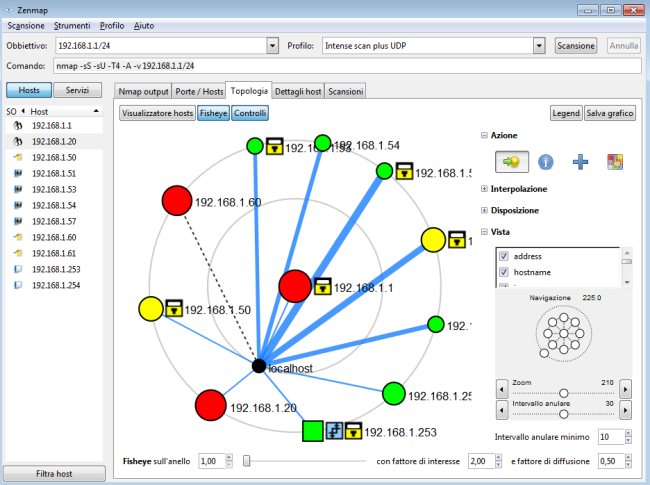
Task: Click the Fisheye ring slider handle
Action: coord(247,461)
